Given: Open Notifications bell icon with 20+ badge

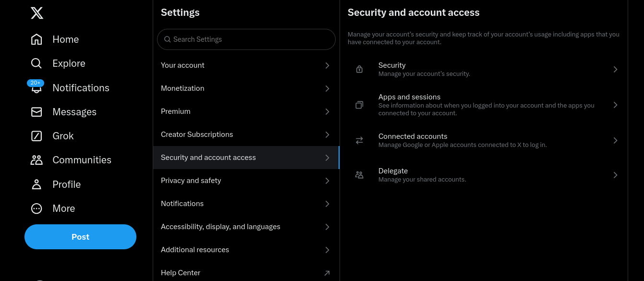Looking at the screenshot, I should click(x=36, y=87).
